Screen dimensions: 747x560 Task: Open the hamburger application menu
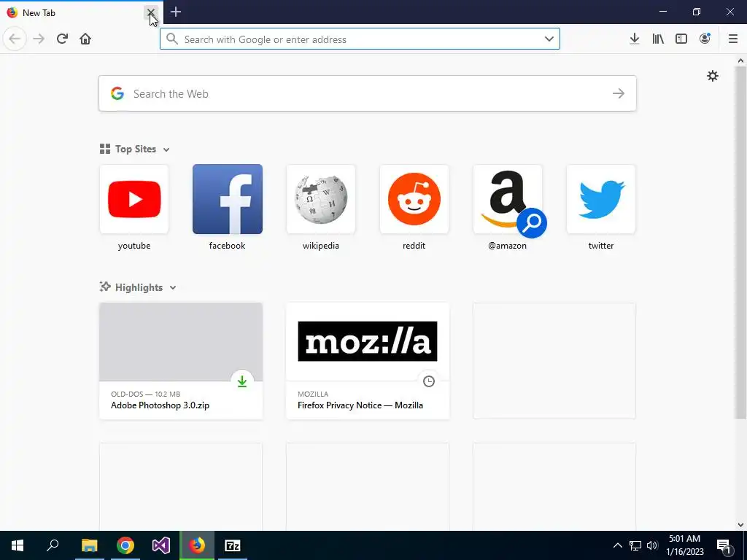point(732,39)
